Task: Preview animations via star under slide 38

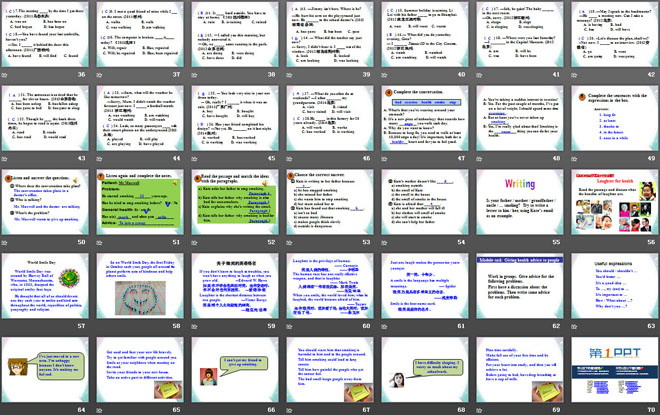Action: 194,75
